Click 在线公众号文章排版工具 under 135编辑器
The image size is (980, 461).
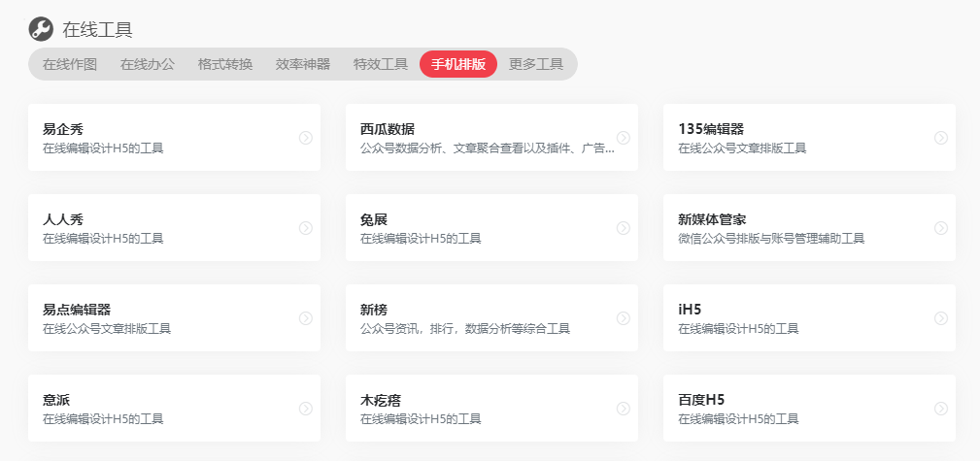pos(742,148)
